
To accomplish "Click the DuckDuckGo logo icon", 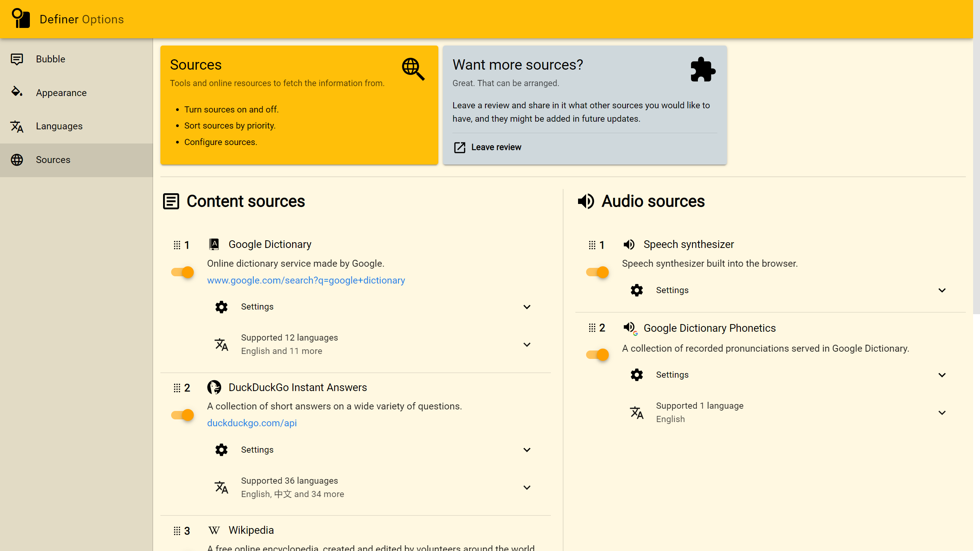I will 214,387.
